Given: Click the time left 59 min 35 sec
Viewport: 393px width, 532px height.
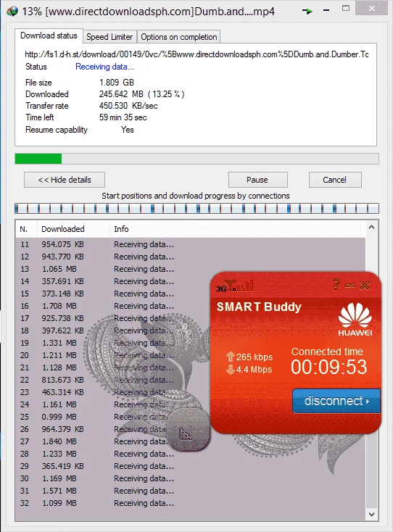Looking at the screenshot, I should pos(123,117).
